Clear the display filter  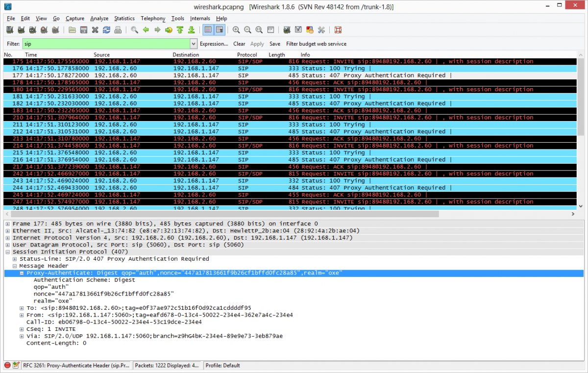tap(239, 44)
